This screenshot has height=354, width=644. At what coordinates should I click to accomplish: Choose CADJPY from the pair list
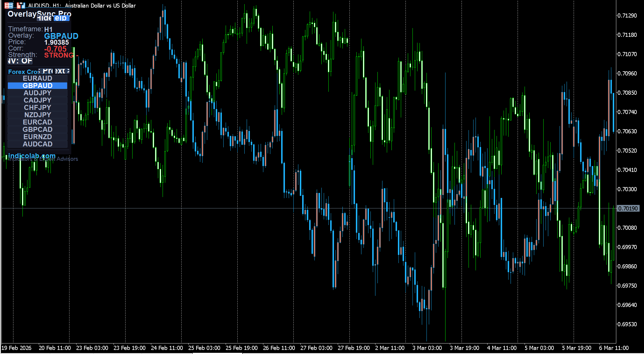37,100
